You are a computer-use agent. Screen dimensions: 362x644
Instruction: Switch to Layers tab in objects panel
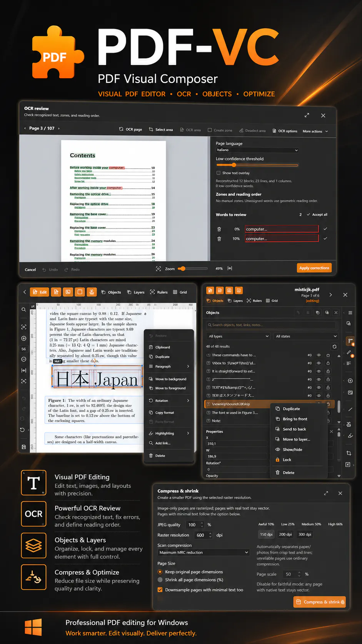click(235, 301)
